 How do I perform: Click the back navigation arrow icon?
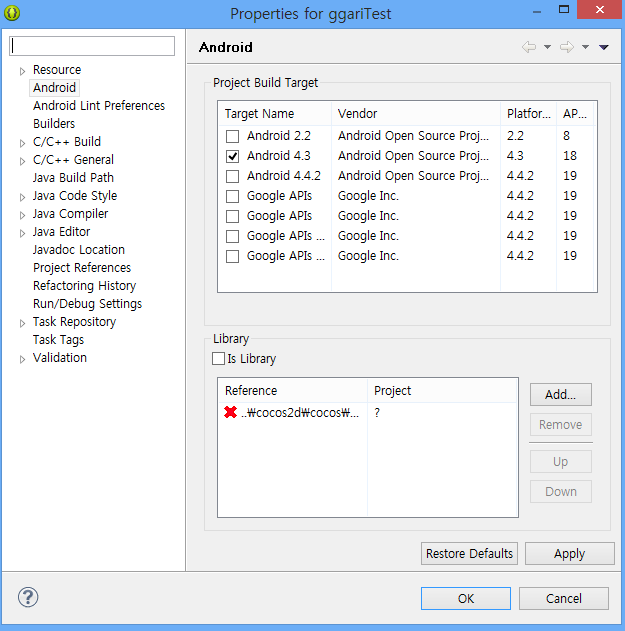point(529,47)
